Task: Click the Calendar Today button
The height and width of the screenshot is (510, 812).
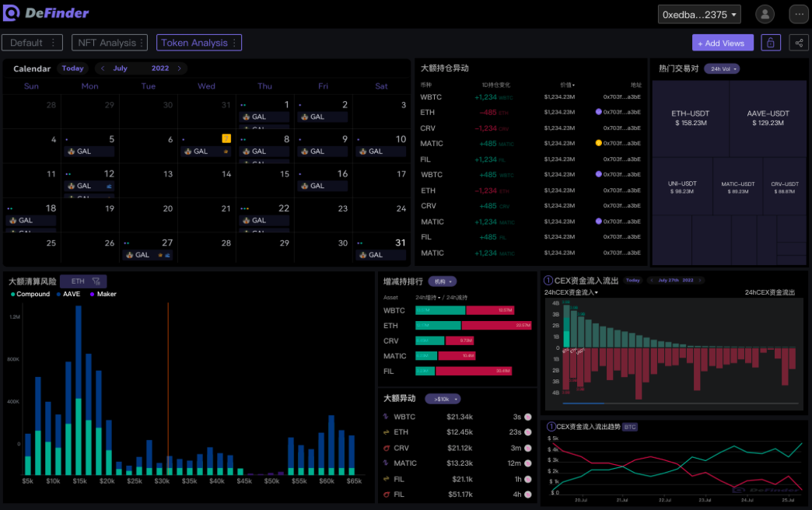Action: pos(72,68)
